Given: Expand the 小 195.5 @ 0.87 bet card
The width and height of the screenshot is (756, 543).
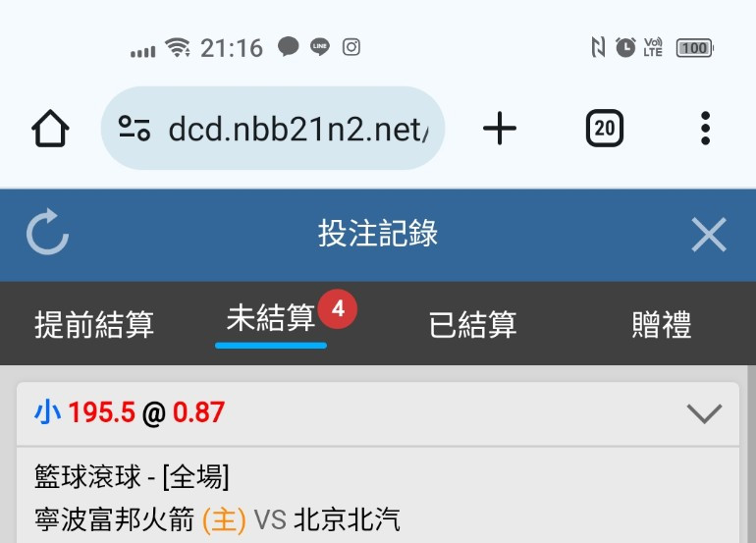Looking at the screenshot, I should [x=704, y=413].
